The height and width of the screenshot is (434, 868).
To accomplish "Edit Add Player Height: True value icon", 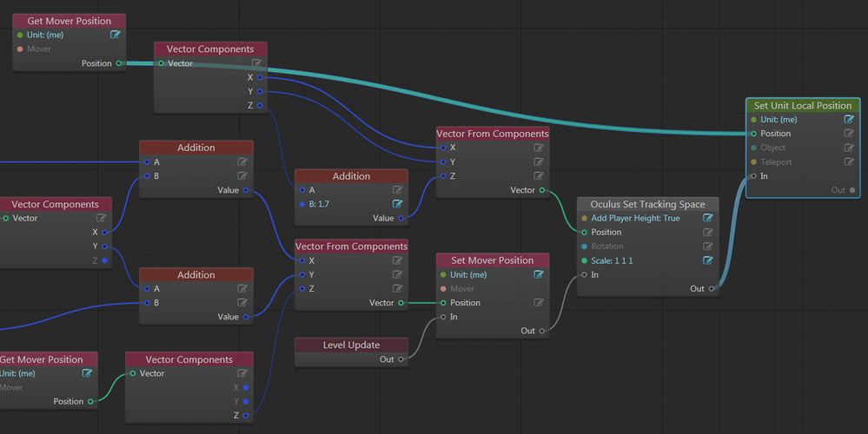I will coord(707,219).
